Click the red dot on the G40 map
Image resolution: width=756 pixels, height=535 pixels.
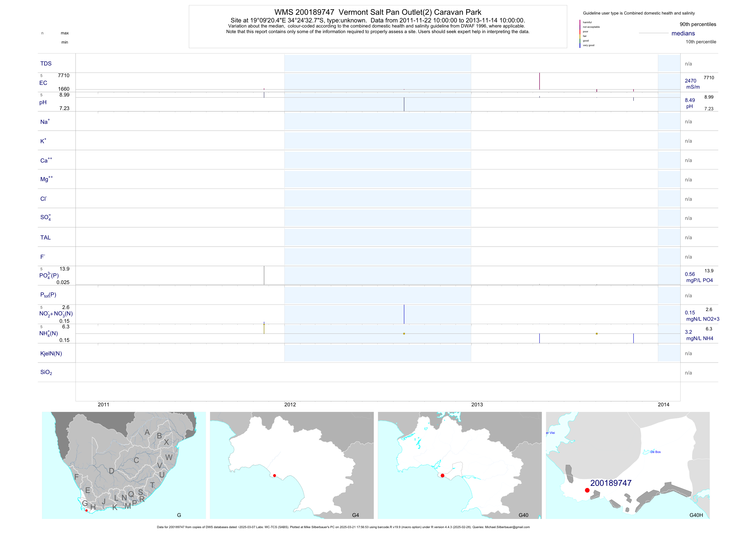(443, 475)
